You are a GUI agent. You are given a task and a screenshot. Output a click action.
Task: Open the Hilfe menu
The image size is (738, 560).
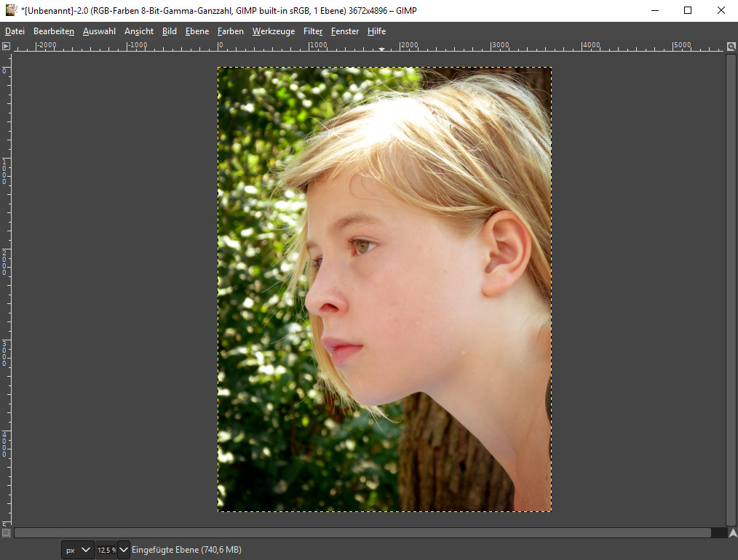(x=376, y=31)
